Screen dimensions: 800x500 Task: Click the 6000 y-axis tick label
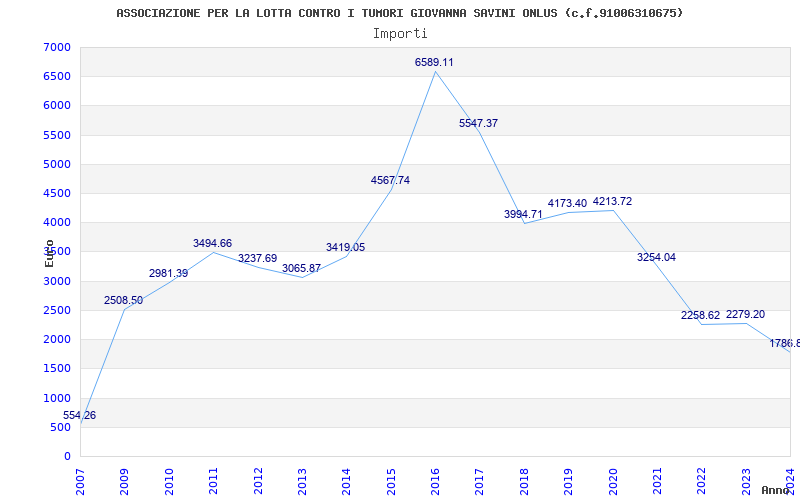coord(57,106)
